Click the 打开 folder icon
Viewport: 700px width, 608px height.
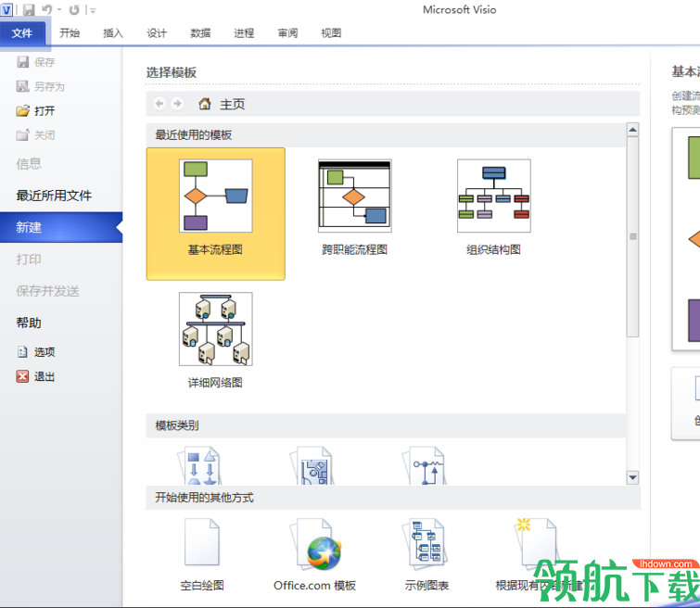[x=22, y=110]
